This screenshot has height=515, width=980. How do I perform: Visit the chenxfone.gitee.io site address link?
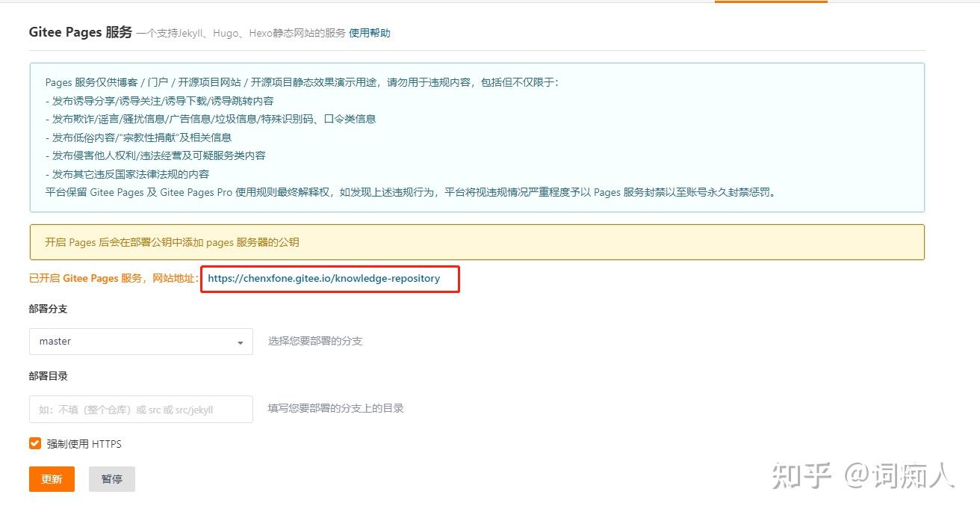coord(323,278)
